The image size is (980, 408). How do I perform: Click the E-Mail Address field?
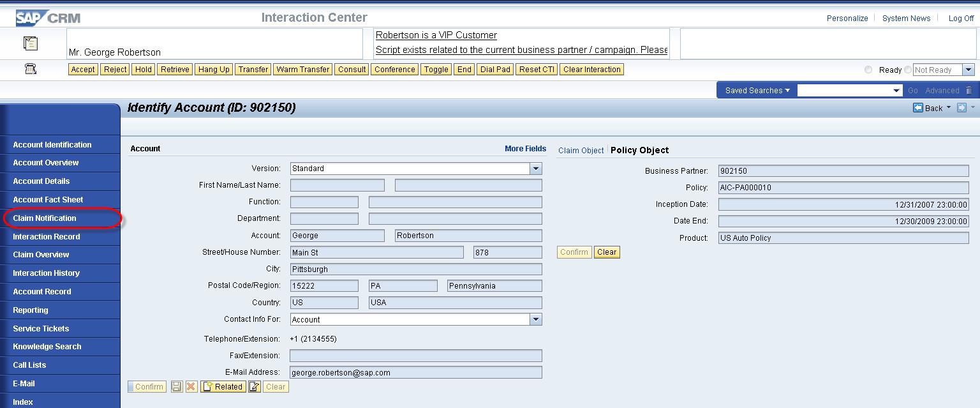click(x=416, y=372)
